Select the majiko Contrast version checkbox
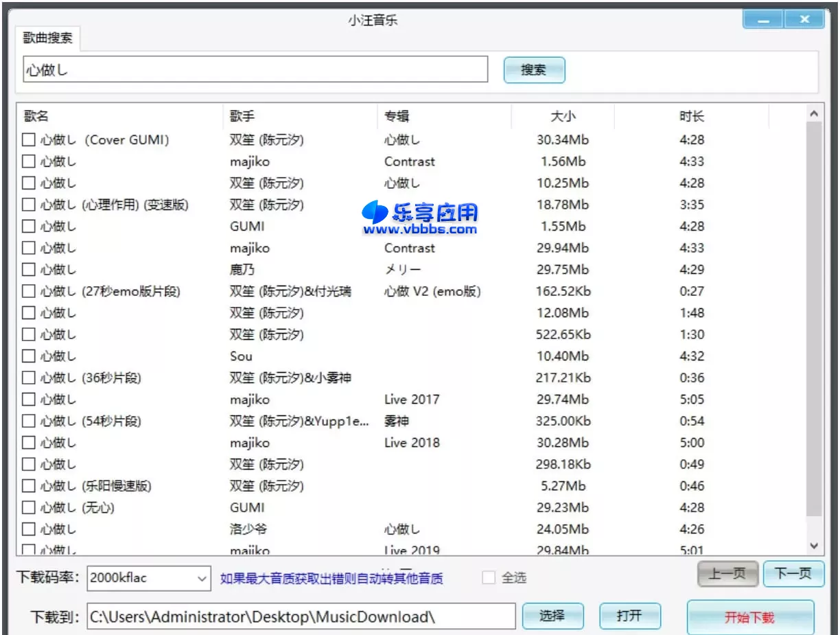840x635 pixels. (x=28, y=161)
